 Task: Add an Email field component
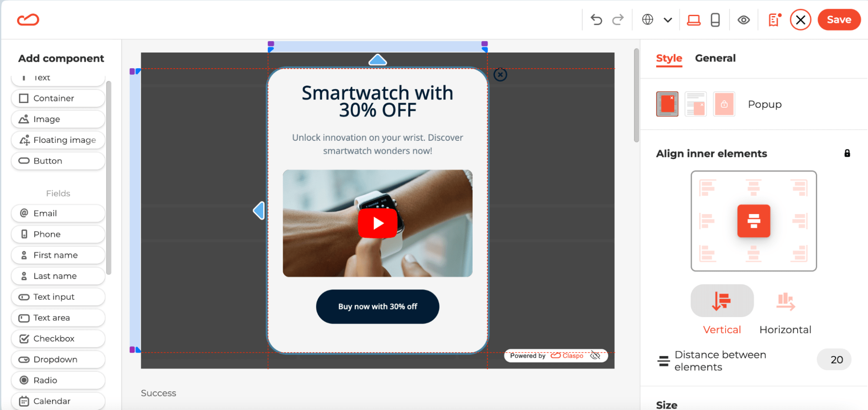click(x=58, y=213)
